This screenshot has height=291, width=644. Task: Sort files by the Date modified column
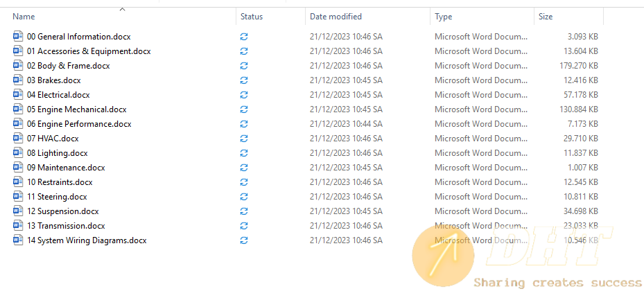tap(336, 17)
